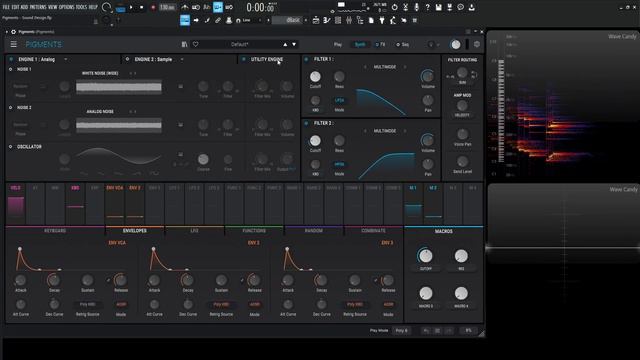Click the Filter Routing Sum knob
Screen dimensions: 640x360
coord(462,73)
